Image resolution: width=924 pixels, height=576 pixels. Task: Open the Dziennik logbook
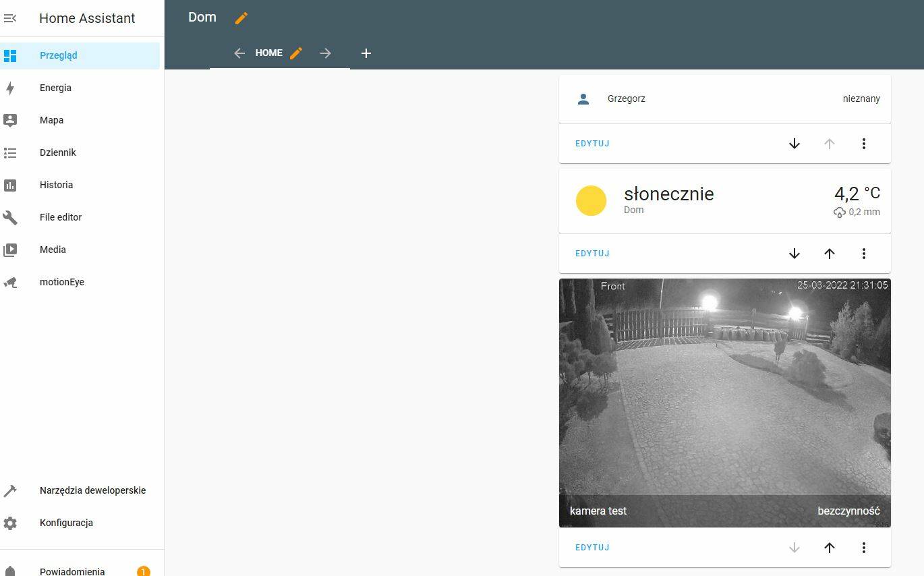click(80, 152)
